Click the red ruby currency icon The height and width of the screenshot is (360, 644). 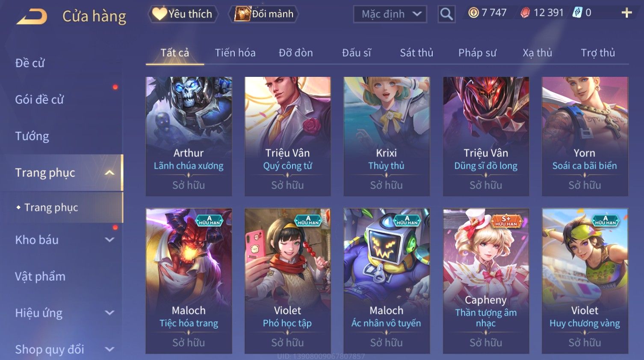tap(525, 13)
